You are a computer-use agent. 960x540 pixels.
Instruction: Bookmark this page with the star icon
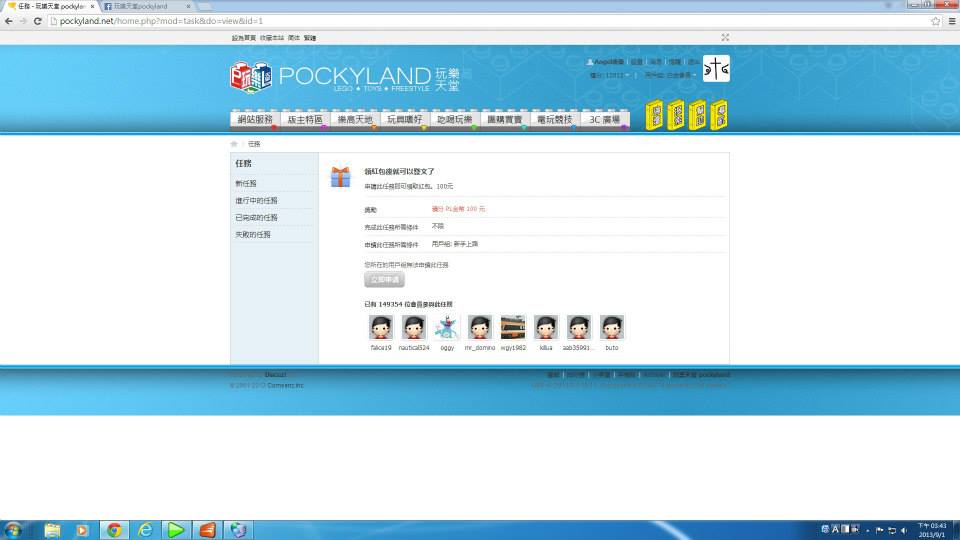(936, 21)
